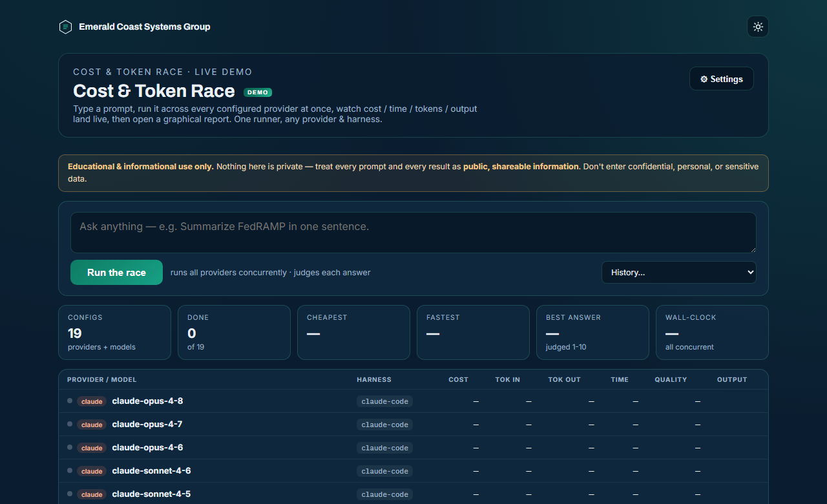This screenshot has height=504, width=827.
Task: Click the claude tag on claude-sonnet-4-5 row
Action: (x=92, y=495)
